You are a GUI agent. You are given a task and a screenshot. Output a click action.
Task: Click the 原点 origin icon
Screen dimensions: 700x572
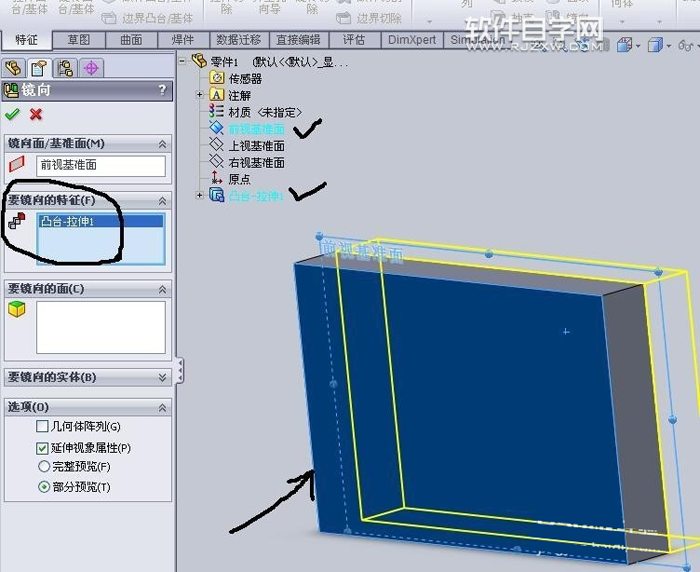point(217,178)
